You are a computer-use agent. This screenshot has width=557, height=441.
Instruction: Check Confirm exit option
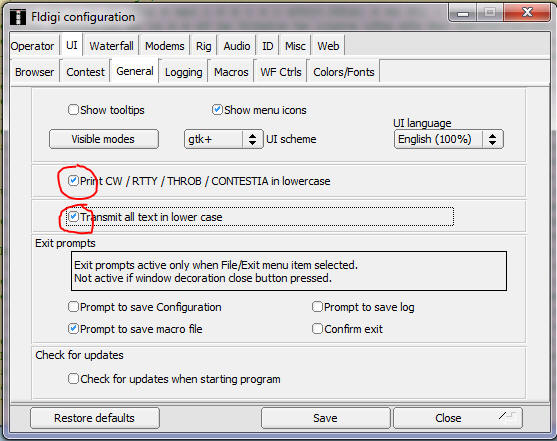[x=317, y=329]
